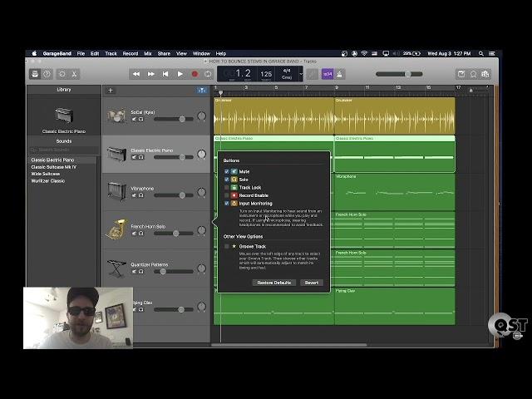Adjust the French Horn Solo volume slider
This screenshot has width=532, height=399.
(174, 234)
